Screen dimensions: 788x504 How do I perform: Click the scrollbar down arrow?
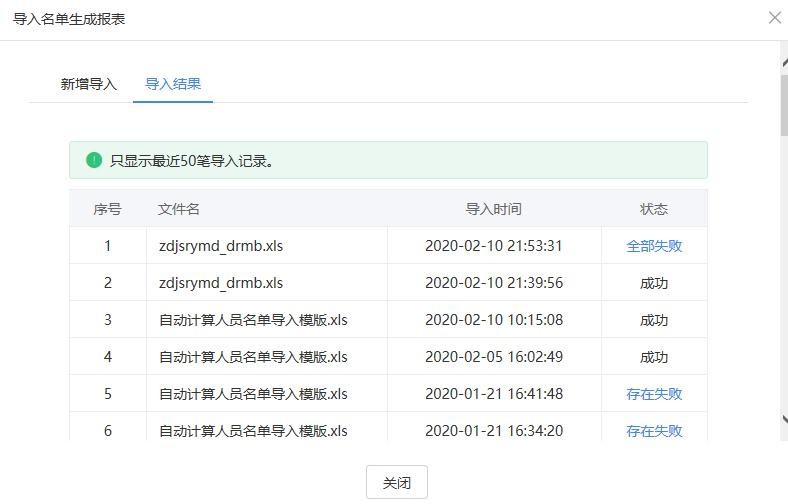[785, 419]
